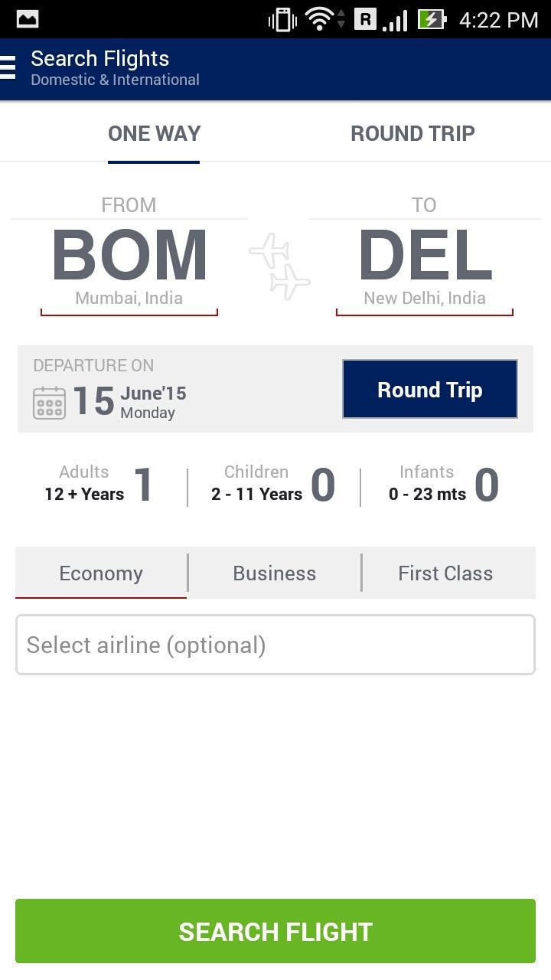This screenshot has height=980, width=551.
Task: Open the Select airline dropdown
Action: click(275, 645)
